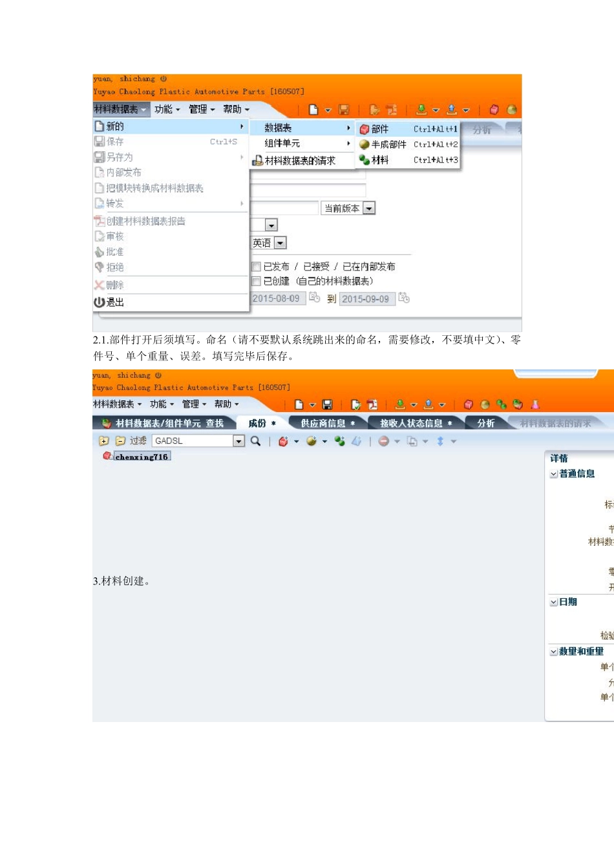
Task: Select 半成部件 semi-component entry in submenu
Action: coord(408,145)
